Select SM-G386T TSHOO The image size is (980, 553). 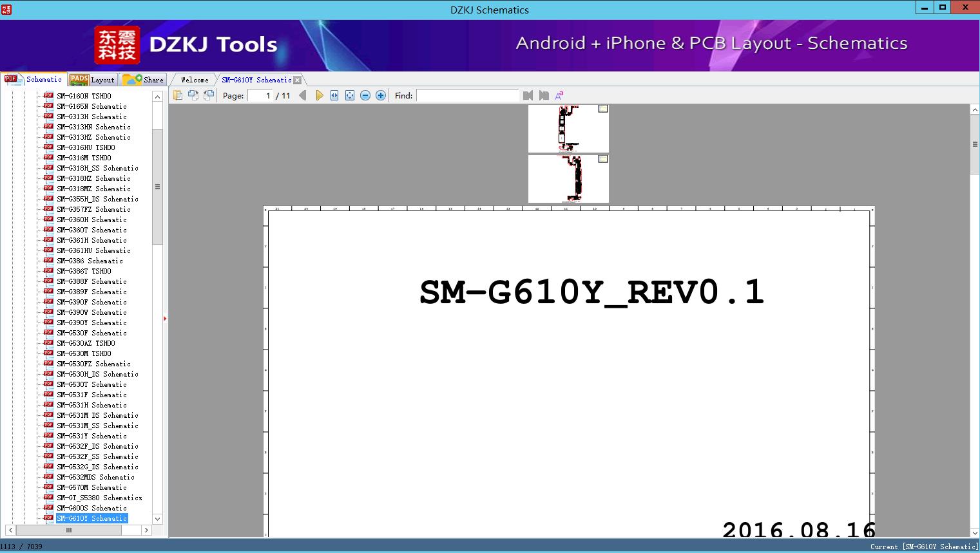pyautogui.click(x=84, y=271)
